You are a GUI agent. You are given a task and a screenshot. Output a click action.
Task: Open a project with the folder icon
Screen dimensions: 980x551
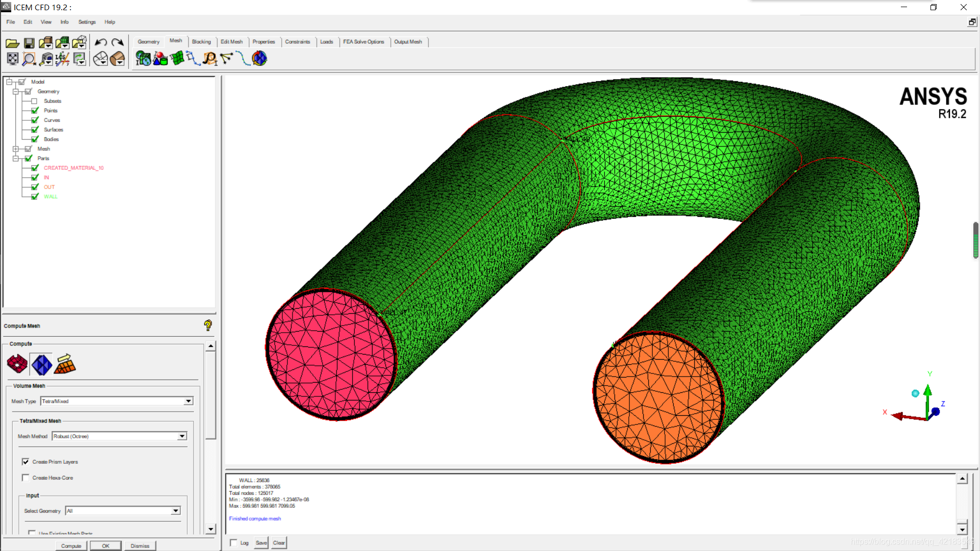pyautogui.click(x=12, y=43)
